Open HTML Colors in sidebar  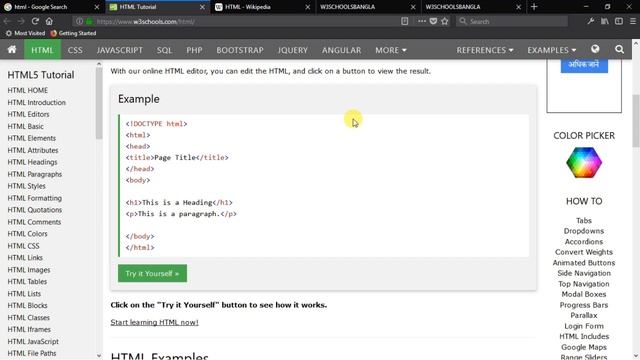coord(27,234)
